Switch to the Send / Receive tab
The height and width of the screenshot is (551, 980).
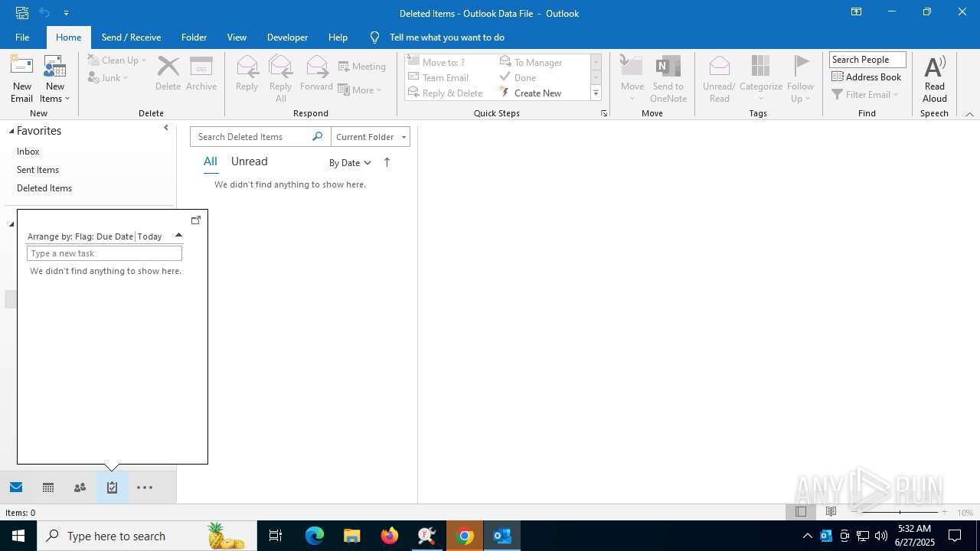[131, 37]
